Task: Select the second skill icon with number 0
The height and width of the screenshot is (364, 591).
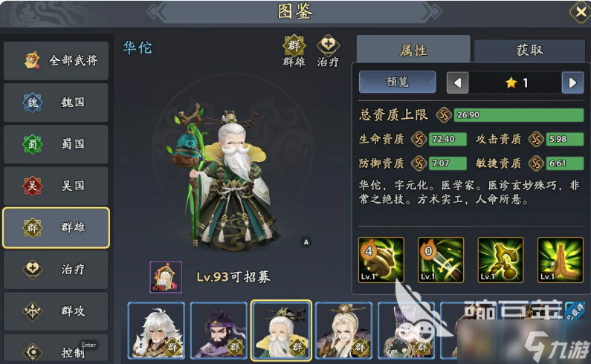Action: pyautogui.click(x=441, y=259)
